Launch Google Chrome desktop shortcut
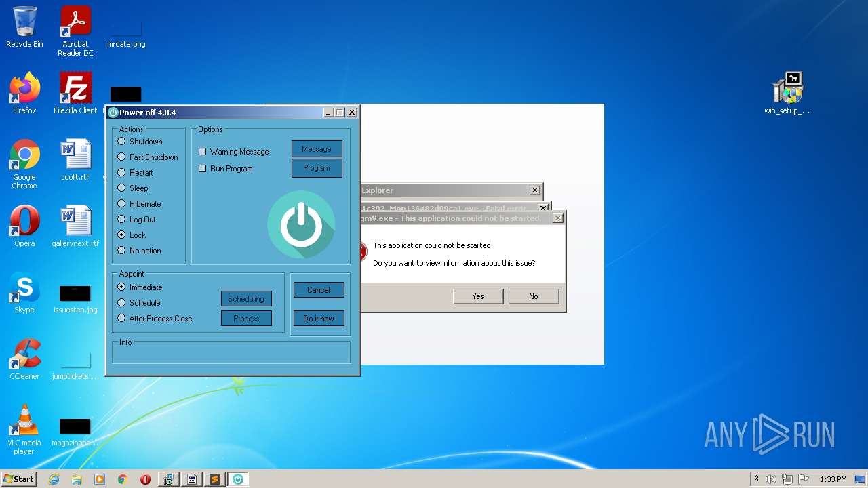This screenshot has width=868, height=488. 24,164
